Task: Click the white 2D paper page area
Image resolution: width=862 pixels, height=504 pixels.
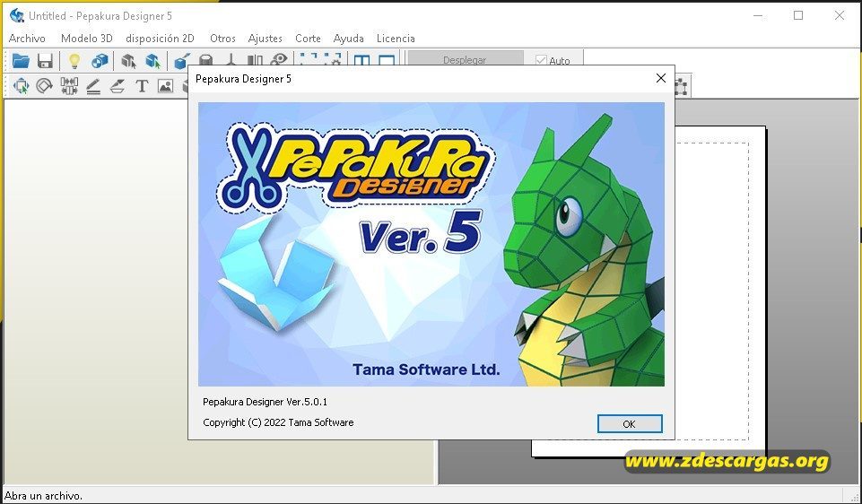Action: coord(720,291)
